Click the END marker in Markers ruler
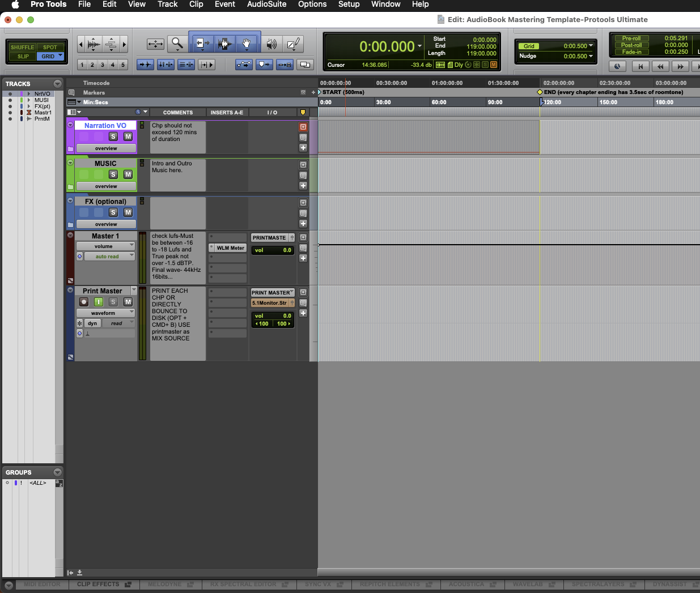This screenshot has height=593, width=700. click(x=540, y=92)
